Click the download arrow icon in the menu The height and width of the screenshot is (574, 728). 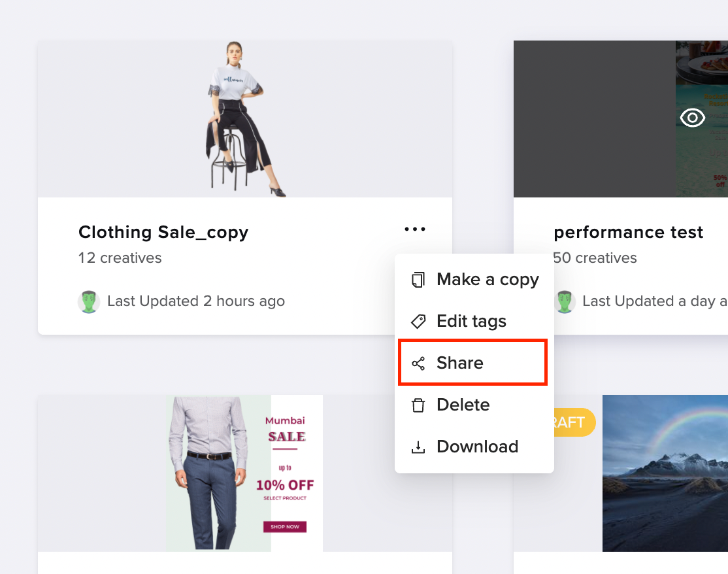click(418, 447)
